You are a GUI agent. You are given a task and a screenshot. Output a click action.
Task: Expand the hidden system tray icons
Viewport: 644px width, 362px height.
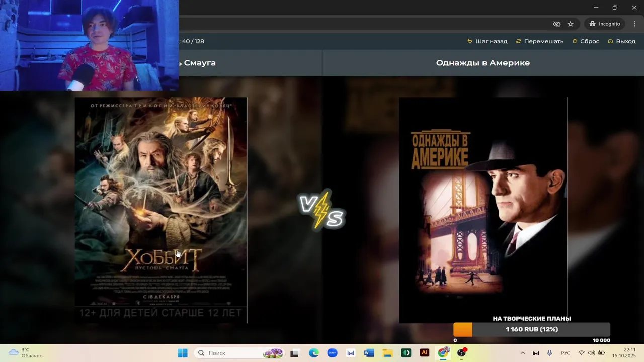pyautogui.click(x=522, y=353)
